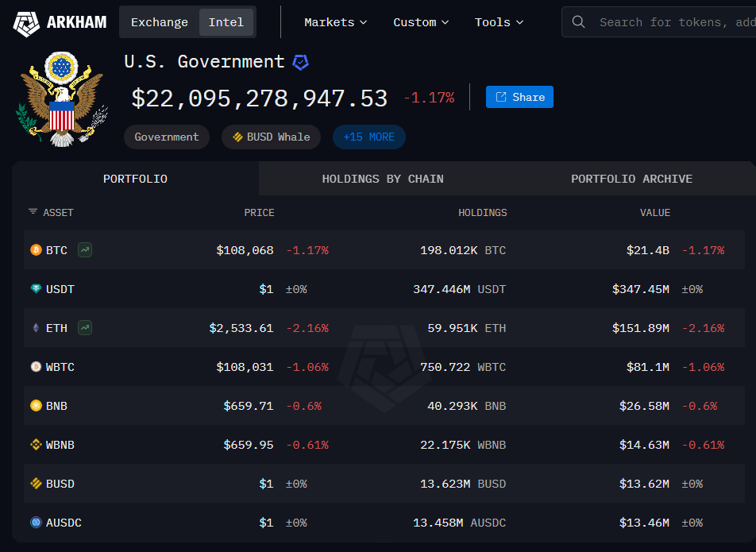Click the $347.45M USDT value
The image size is (756, 552).
641,289
